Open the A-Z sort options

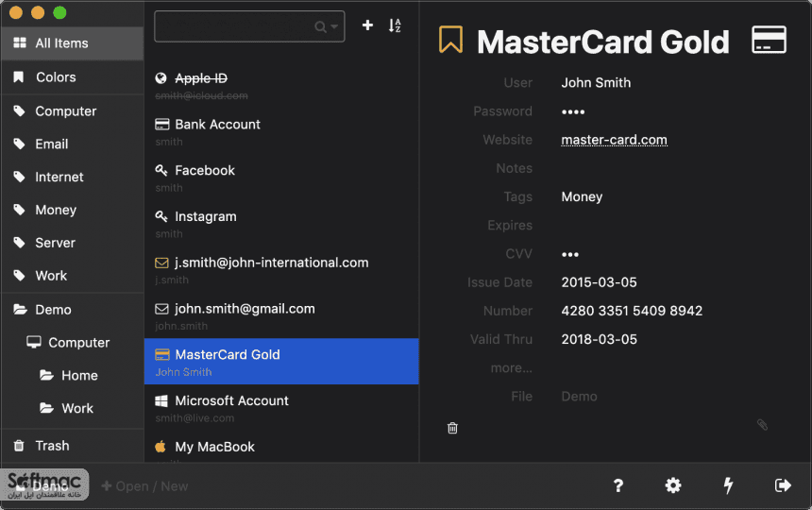[395, 25]
